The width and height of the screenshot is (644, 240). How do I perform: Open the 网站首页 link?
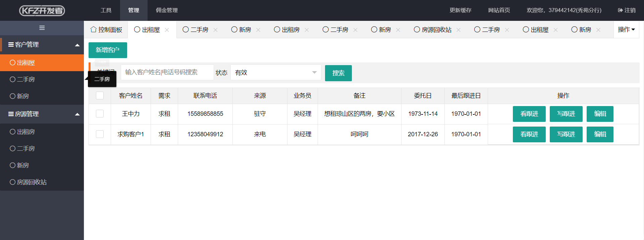(x=499, y=10)
